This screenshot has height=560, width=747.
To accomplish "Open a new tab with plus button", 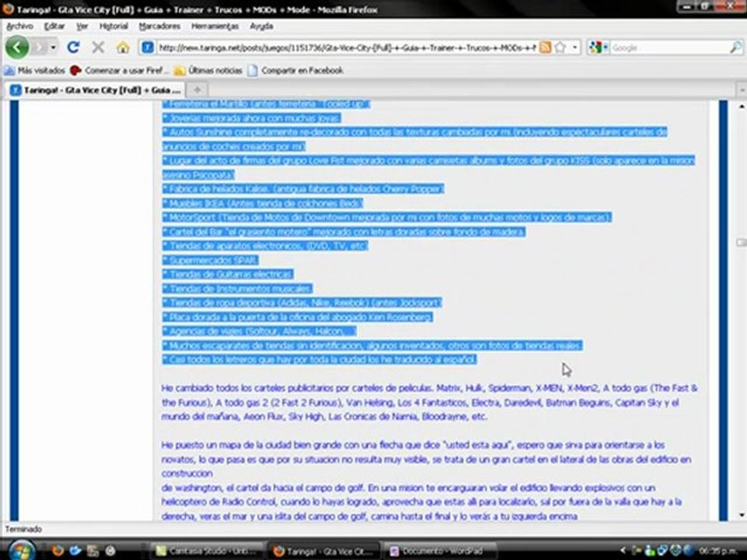I will coord(197,89).
